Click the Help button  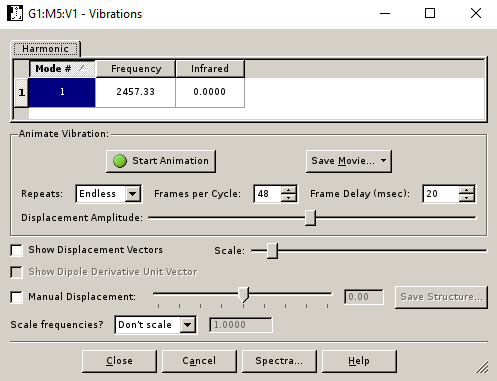tap(359, 361)
